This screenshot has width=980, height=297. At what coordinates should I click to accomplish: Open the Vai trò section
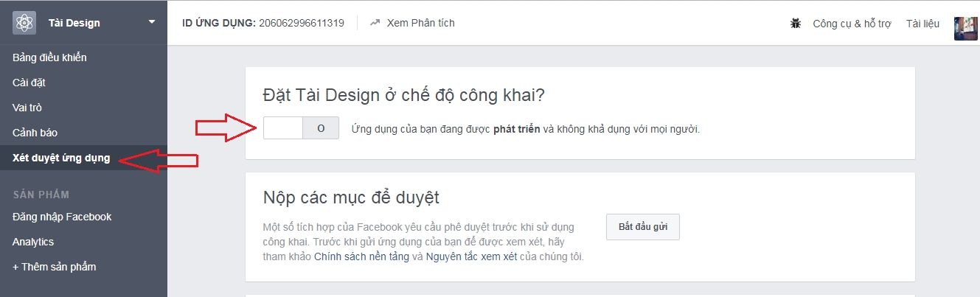tap(27, 108)
